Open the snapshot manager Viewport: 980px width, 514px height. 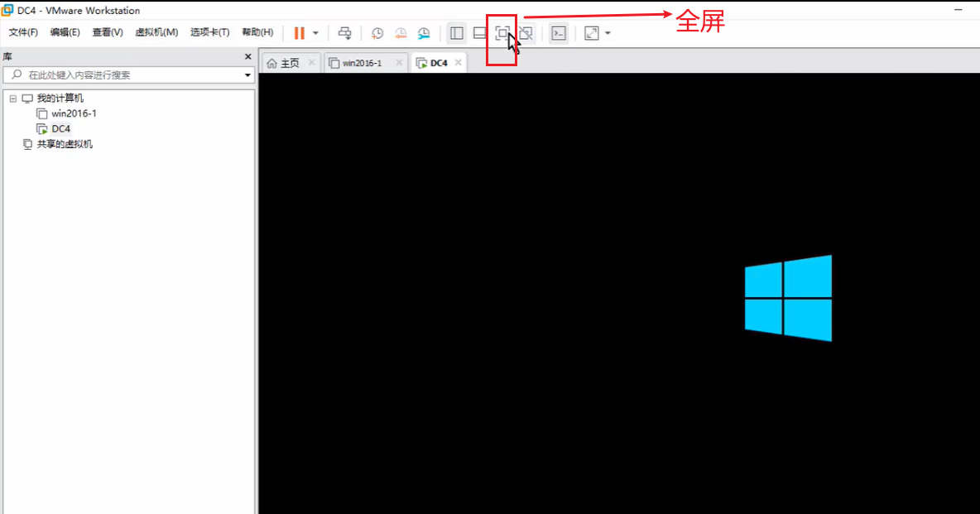coord(424,33)
